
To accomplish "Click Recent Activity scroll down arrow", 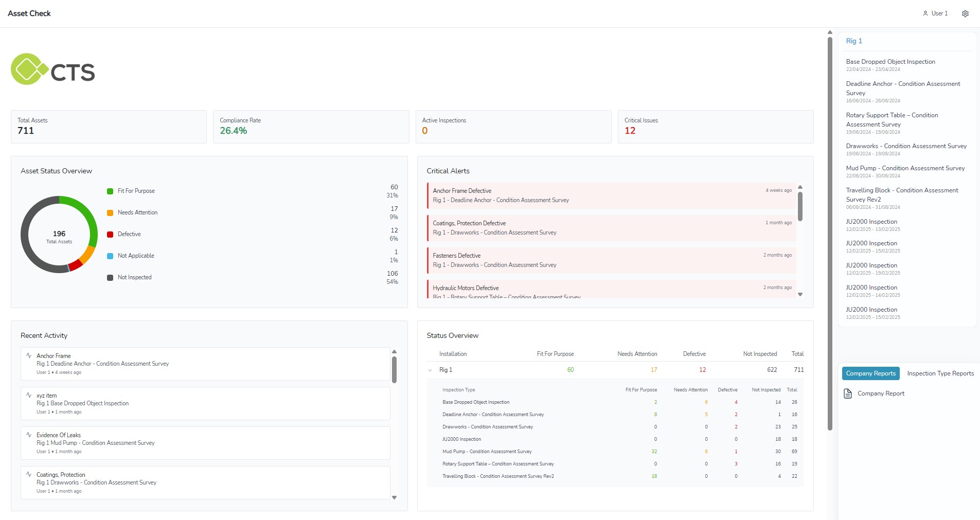I will pyautogui.click(x=394, y=497).
